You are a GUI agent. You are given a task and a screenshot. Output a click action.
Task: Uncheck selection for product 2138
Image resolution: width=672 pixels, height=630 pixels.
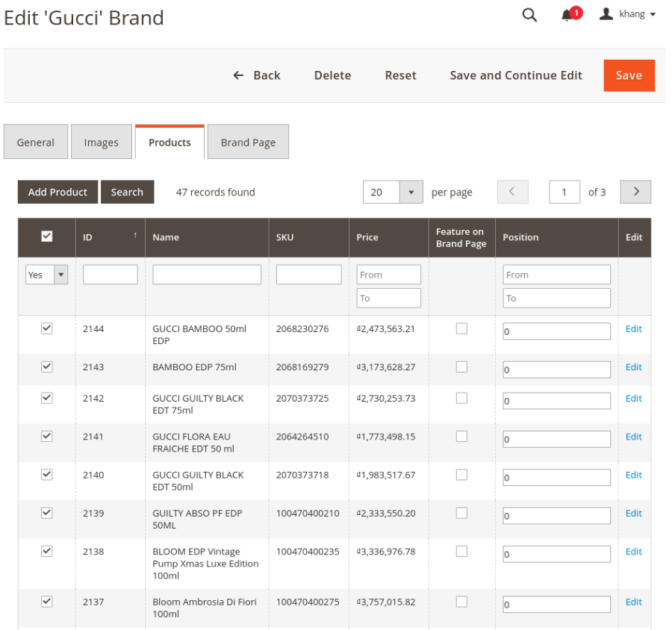pyautogui.click(x=47, y=551)
